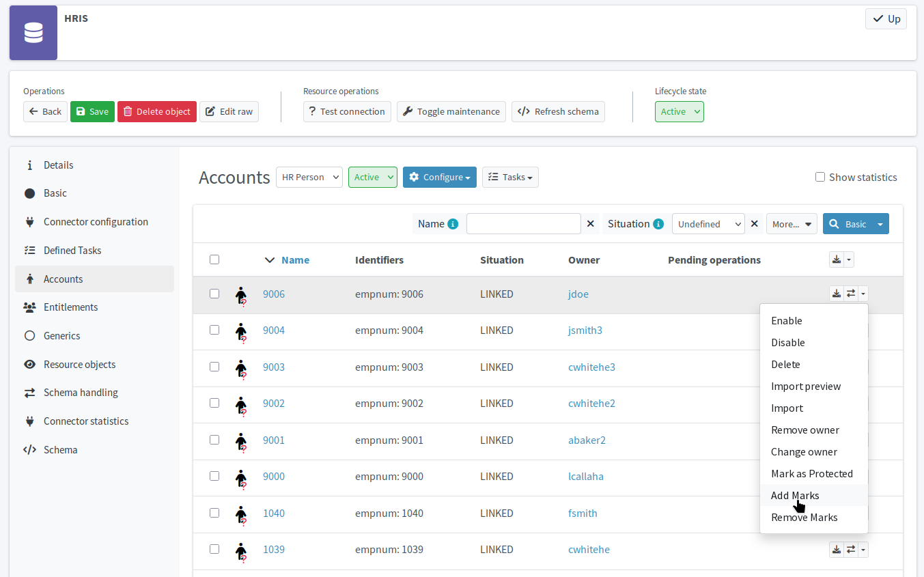Open the Entitlements section in the sidebar
The image size is (924, 577).
[70, 307]
